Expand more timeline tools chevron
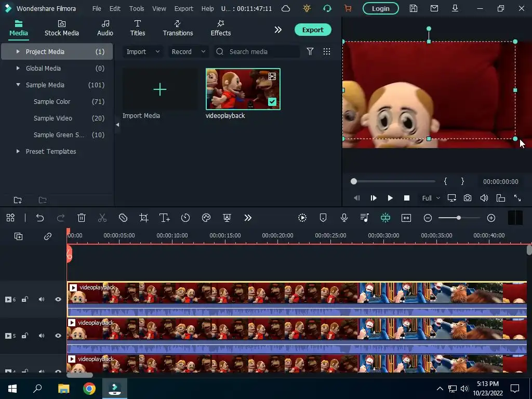Image resolution: width=532 pixels, height=399 pixels. click(248, 218)
